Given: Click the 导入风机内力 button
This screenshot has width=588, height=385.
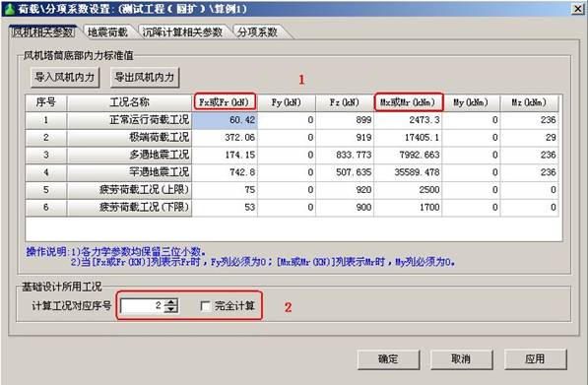Looking at the screenshot, I should click(65, 77).
